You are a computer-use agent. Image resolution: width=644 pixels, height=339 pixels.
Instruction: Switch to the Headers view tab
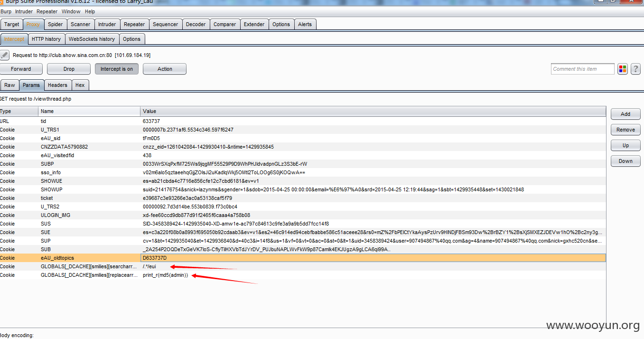[57, 85]
